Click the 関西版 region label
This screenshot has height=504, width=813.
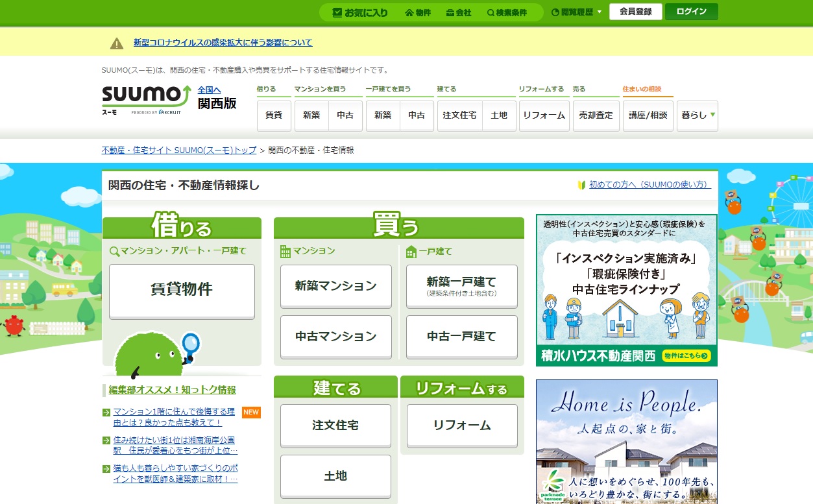point(217,104)
